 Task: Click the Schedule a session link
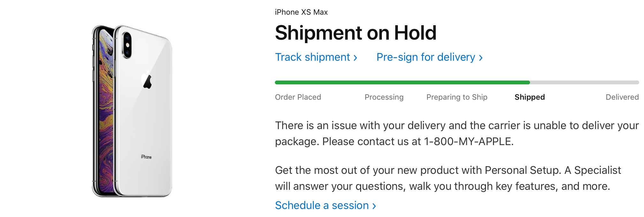(322, 205)
